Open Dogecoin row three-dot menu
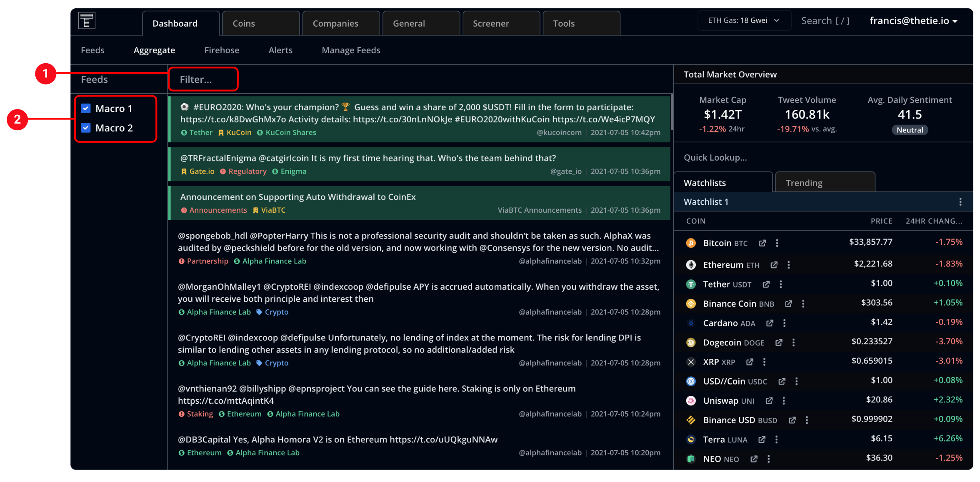This screenshot has height=482, width=980. pyautogui.click(x=793, y=343)
